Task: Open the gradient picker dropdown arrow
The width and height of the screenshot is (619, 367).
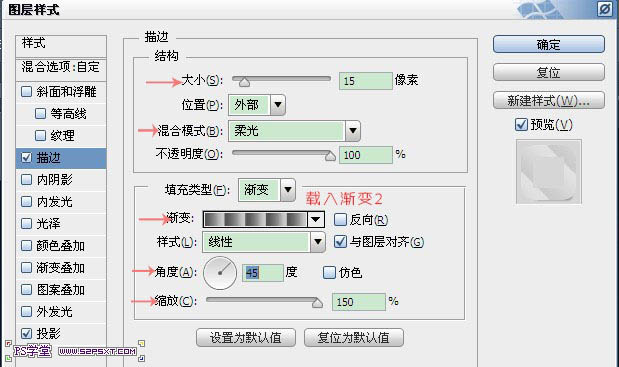Action: point(316,219)
